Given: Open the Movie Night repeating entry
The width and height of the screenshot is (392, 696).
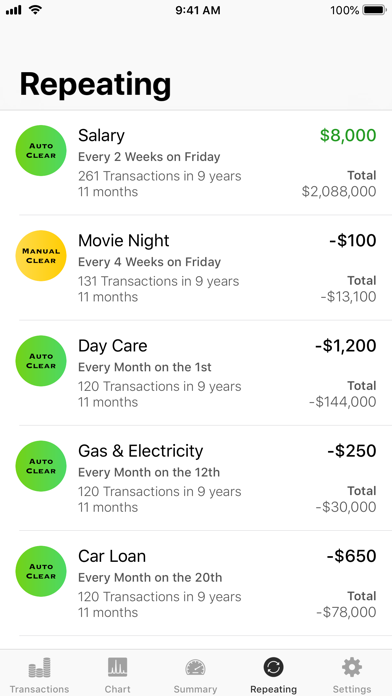Looking at the screenshot, I should 196,268.
